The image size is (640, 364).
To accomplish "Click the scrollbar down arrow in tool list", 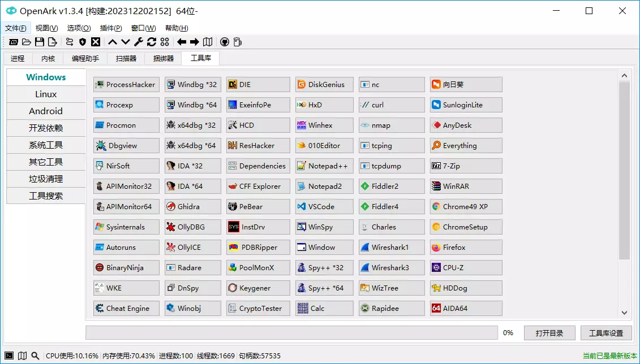I will point(624,313).
